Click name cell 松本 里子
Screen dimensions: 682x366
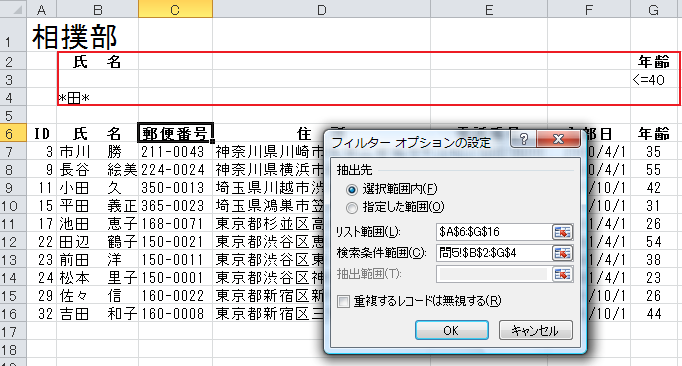tap(97, 278)
